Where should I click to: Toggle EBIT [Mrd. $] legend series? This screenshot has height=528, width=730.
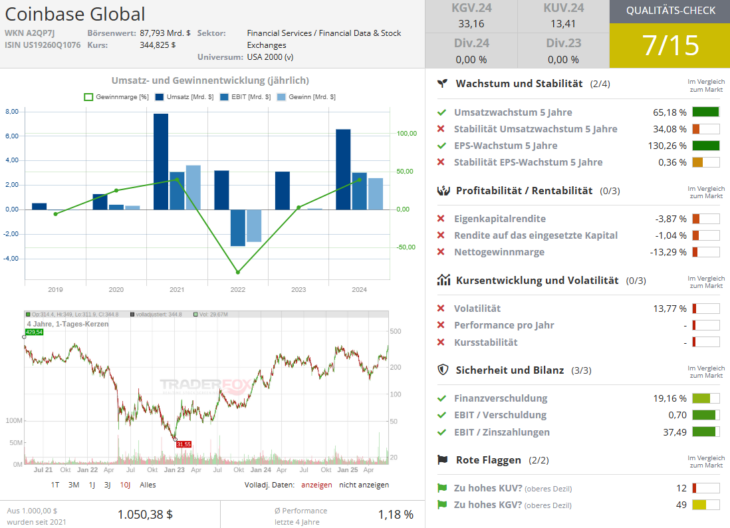tap(245, 97)
